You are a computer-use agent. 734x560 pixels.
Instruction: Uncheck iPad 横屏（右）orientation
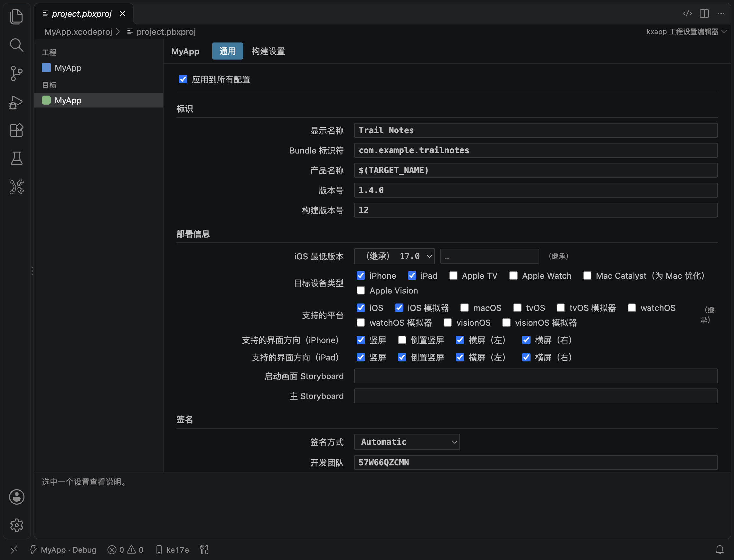[x=526, y=357]
